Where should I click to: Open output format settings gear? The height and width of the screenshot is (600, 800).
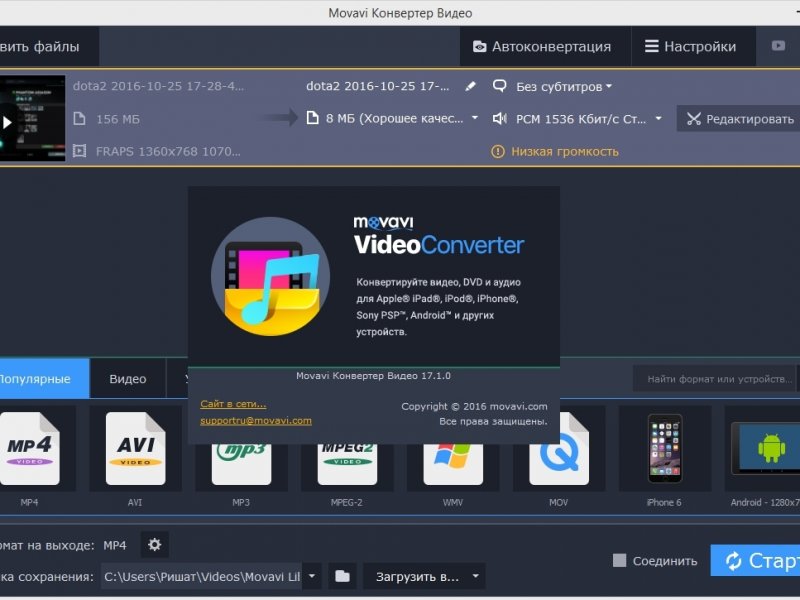[155, 544]
